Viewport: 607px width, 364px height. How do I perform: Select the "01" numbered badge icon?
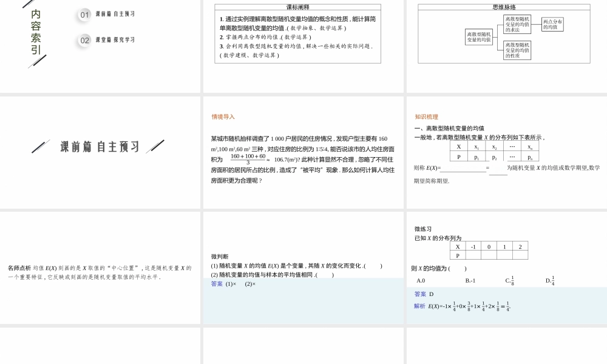84,15
